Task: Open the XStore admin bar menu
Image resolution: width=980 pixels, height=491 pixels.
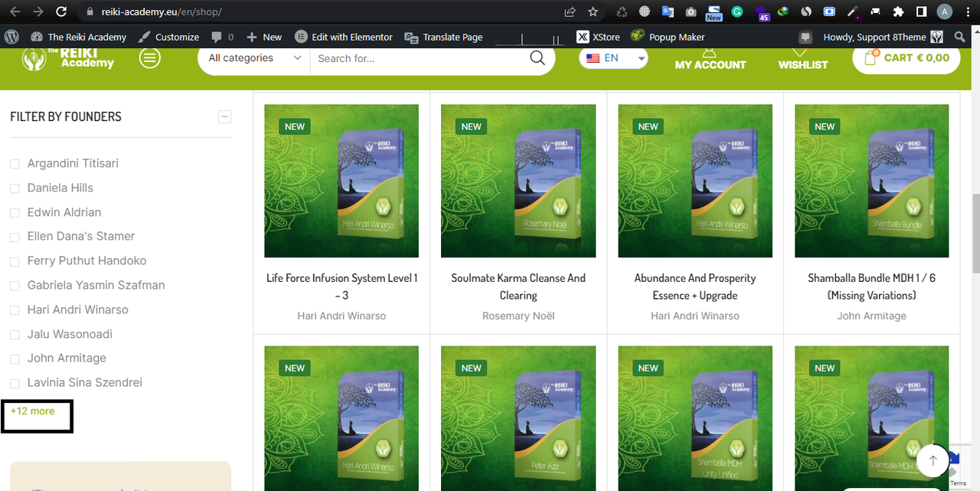Action: pyautogui.click(x=598, y=37)
